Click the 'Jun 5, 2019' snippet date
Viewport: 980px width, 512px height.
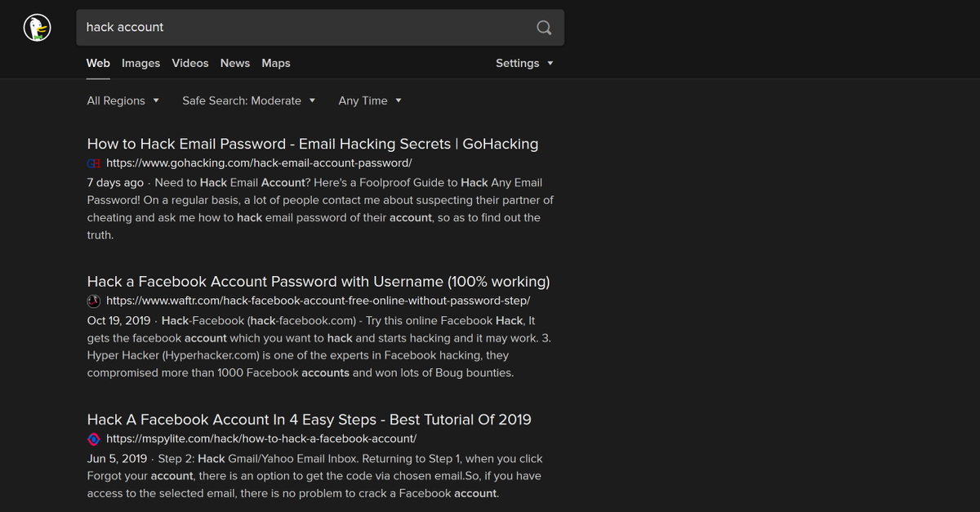tap(117, 459)
